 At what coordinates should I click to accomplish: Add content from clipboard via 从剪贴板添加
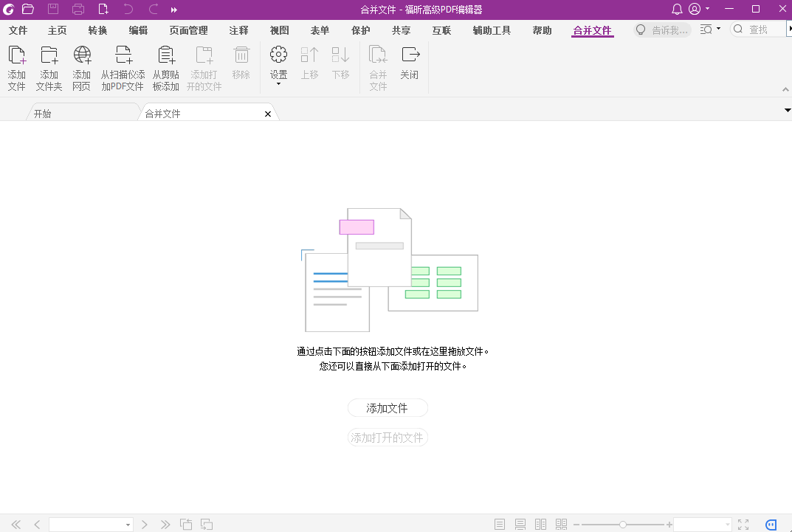click(165, 67)
